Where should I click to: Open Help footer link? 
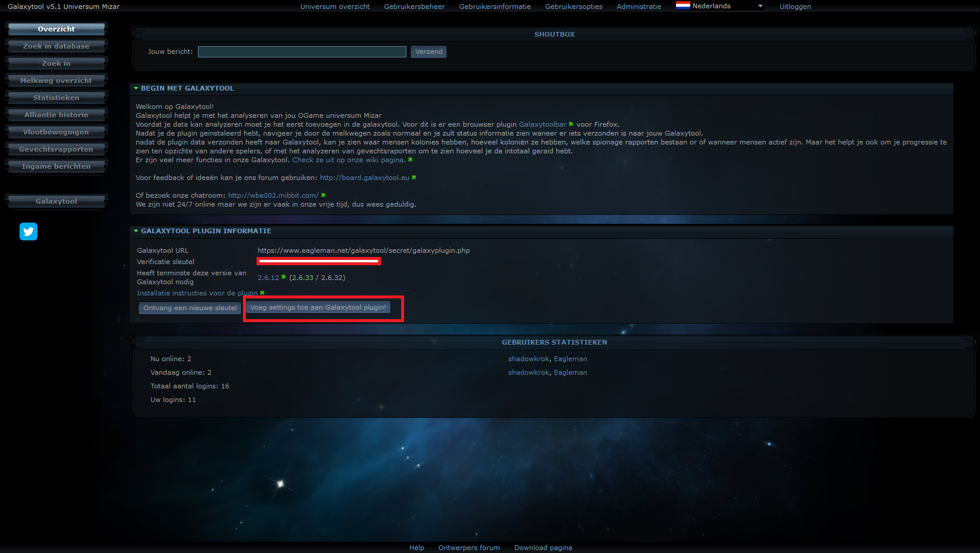(417, 548)
